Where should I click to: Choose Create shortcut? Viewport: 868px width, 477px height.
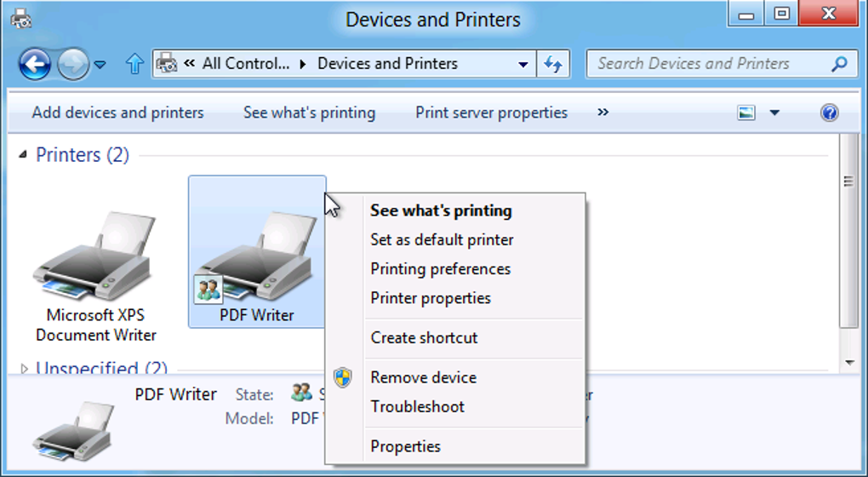point(424,338)
